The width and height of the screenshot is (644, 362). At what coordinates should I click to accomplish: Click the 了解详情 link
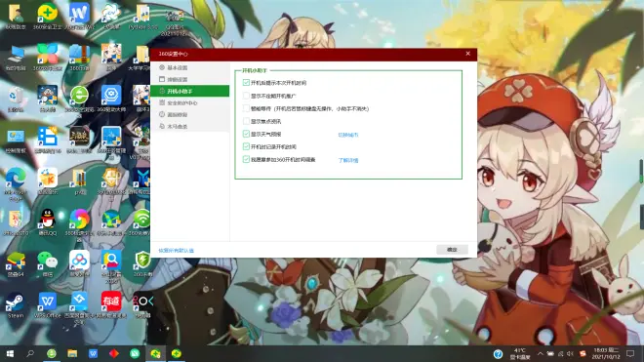(348, 160)
